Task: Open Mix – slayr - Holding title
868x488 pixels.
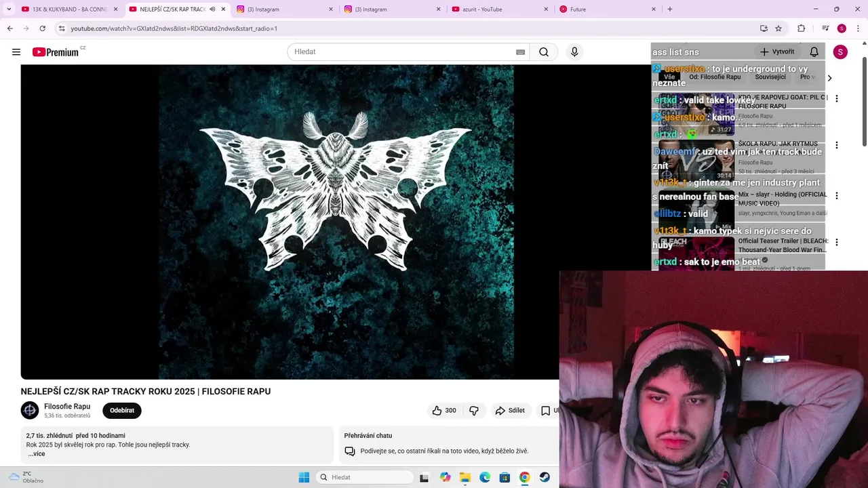Action: pos(783,199)
